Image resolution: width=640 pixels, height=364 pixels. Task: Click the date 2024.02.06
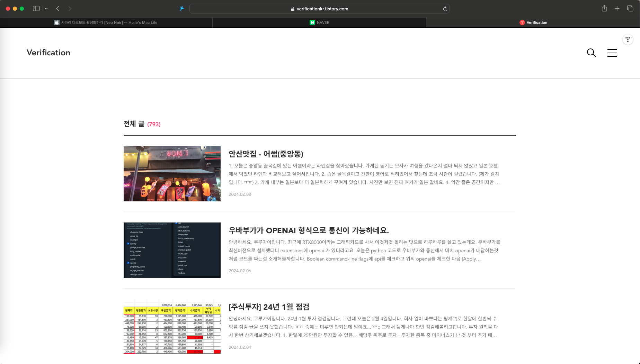(x=240, y=271)
